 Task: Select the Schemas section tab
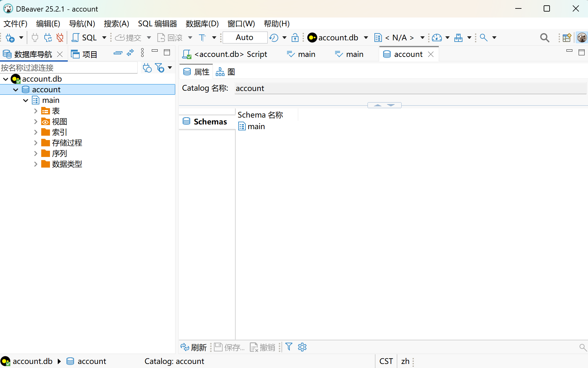tap(207, 122)
